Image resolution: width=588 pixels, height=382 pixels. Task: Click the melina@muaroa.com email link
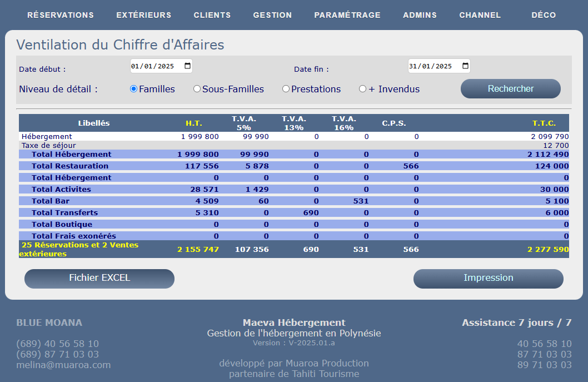(x=63, y=365)
